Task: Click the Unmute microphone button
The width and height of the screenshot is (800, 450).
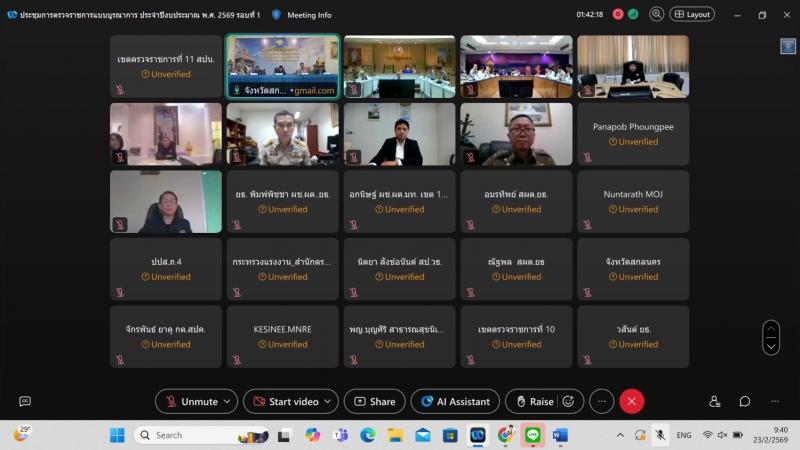Action: [x=191, y=402]
